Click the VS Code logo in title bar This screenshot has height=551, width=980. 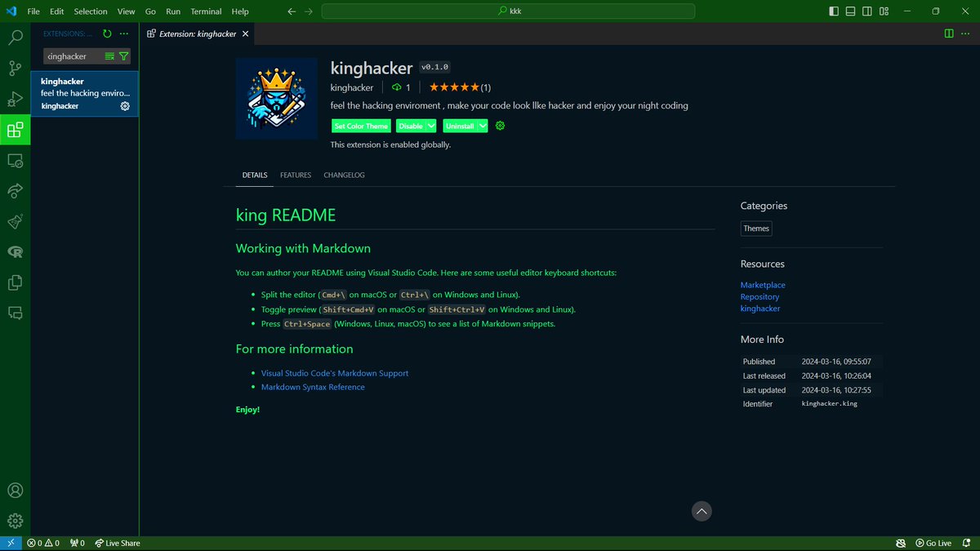coord(11,11)
